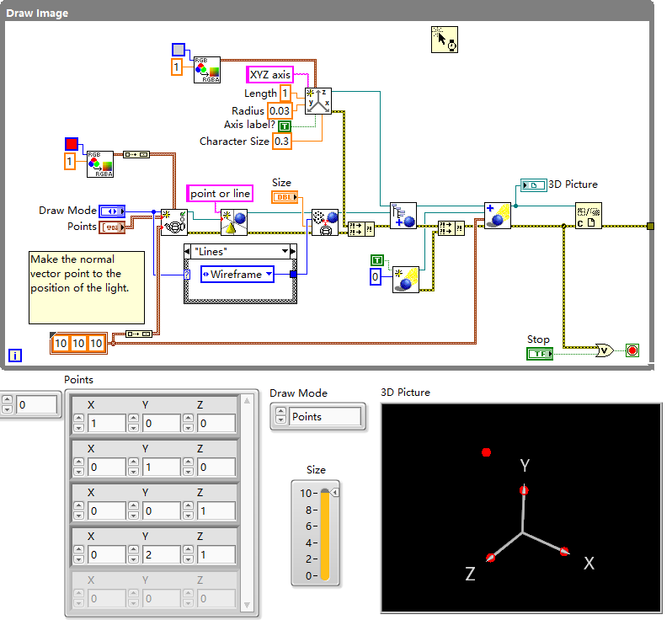Click the red color box constant
This screenshot has width=672, height=620.
pyautogui.click(x=72, y=144)
